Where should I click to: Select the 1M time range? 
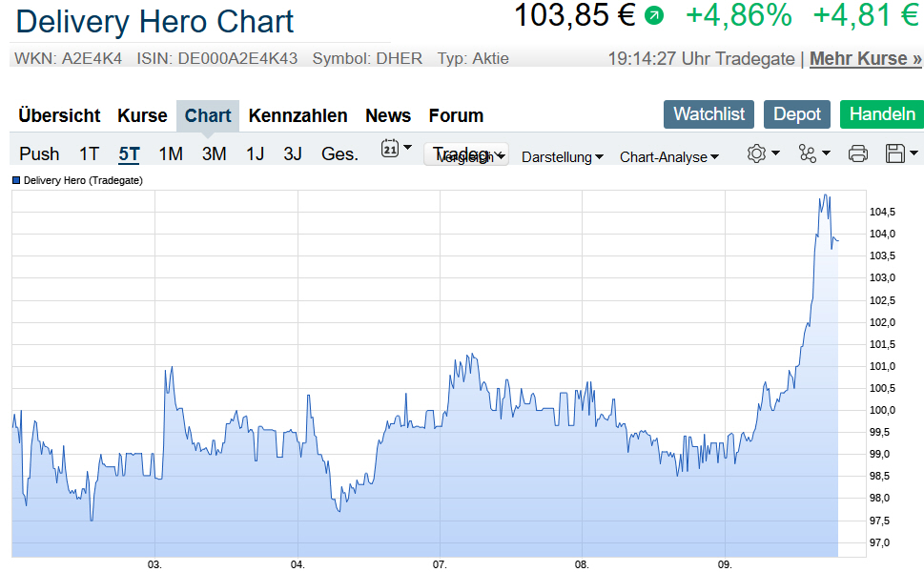pyautogui.click(x=171, y=153)
